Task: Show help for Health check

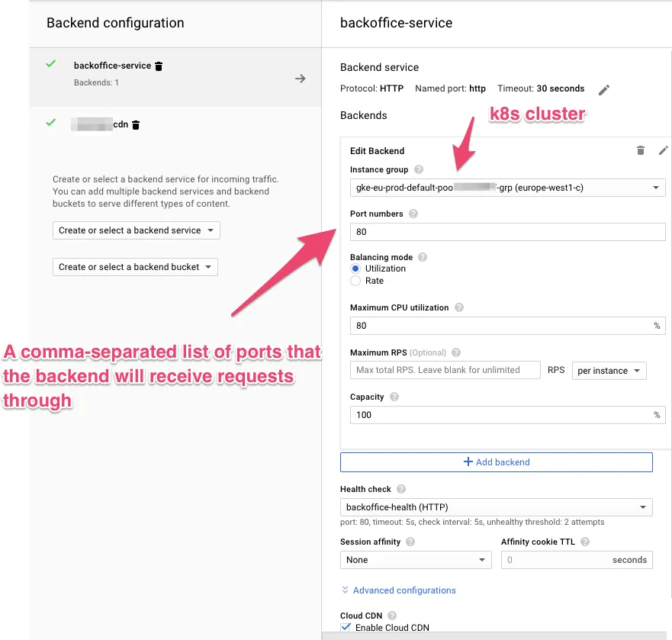Action: (x=401, y=489)
